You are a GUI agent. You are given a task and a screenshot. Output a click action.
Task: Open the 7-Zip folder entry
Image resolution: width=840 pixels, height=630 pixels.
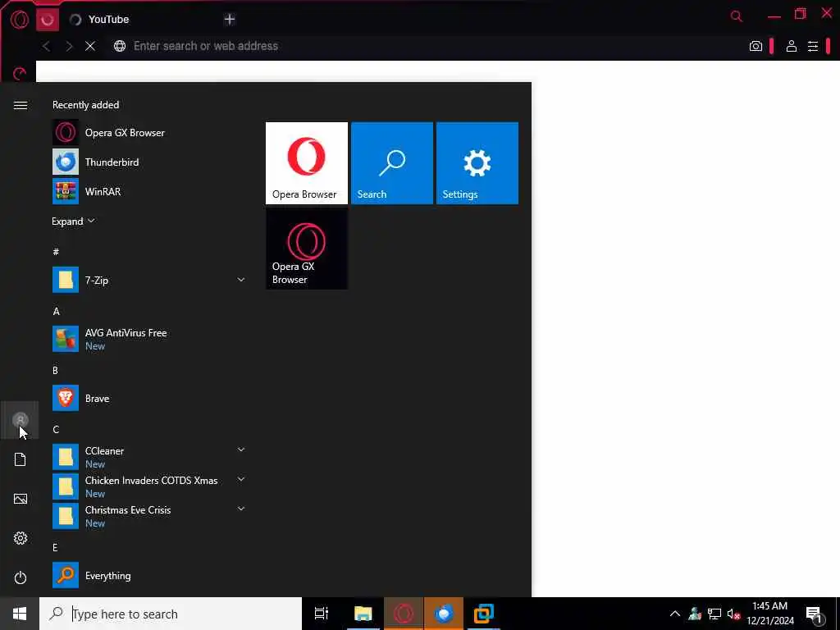pos(150,280)
